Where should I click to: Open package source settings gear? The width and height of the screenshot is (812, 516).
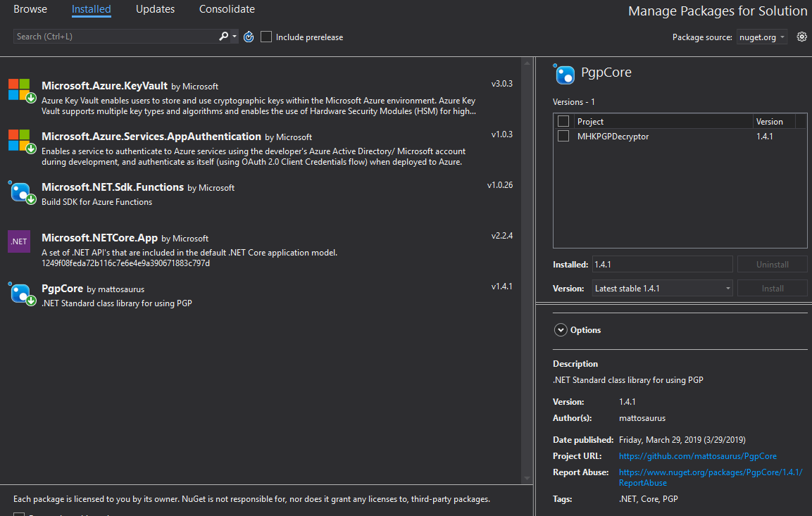(801, 37)
